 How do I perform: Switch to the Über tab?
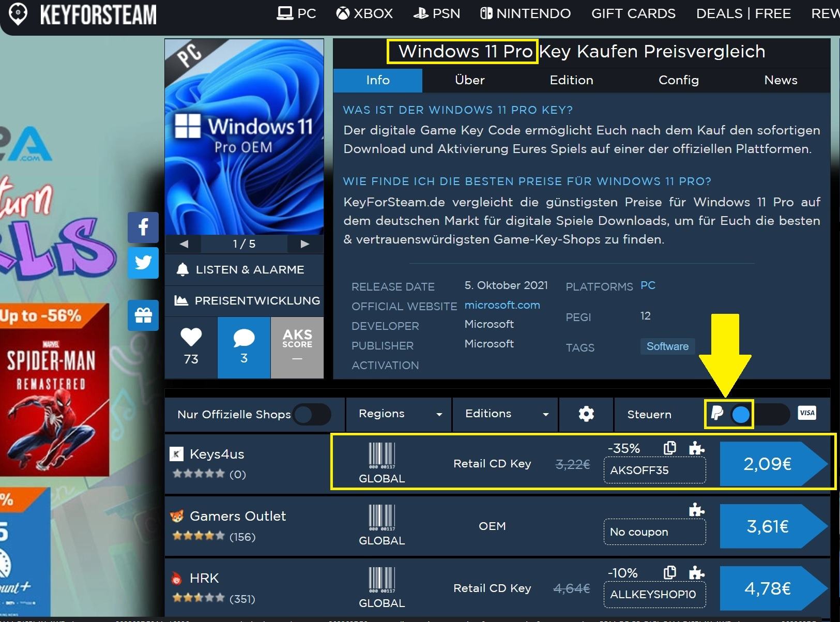[469, 80]
